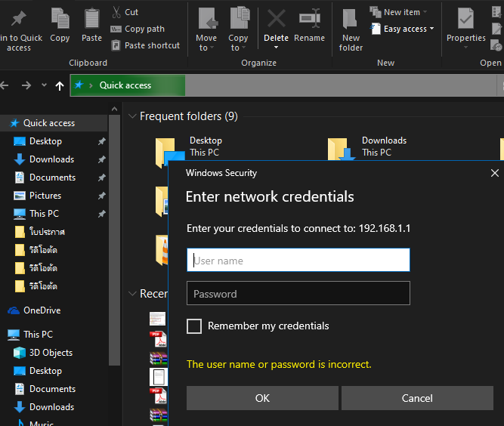This screenshot has width=504, height=426.
Task: Go back with the left arrow
Action: pyautogui.click(x=7, y=86)
